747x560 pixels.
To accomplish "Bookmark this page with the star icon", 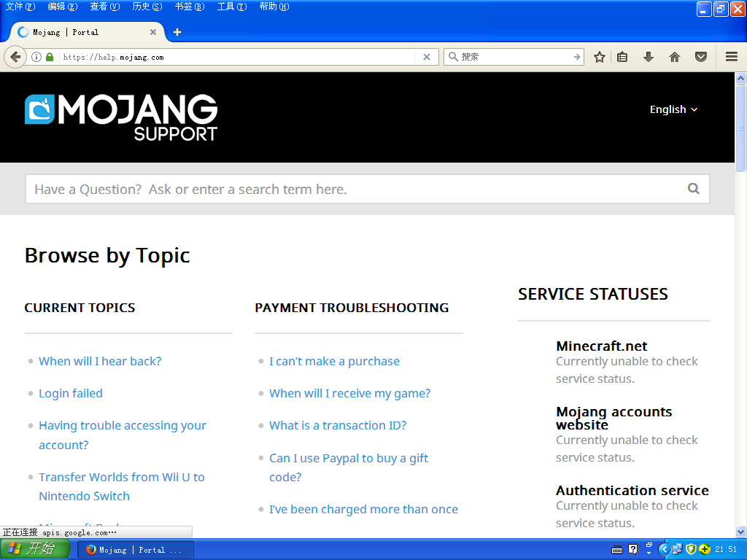I will click(x=600, y=57).
